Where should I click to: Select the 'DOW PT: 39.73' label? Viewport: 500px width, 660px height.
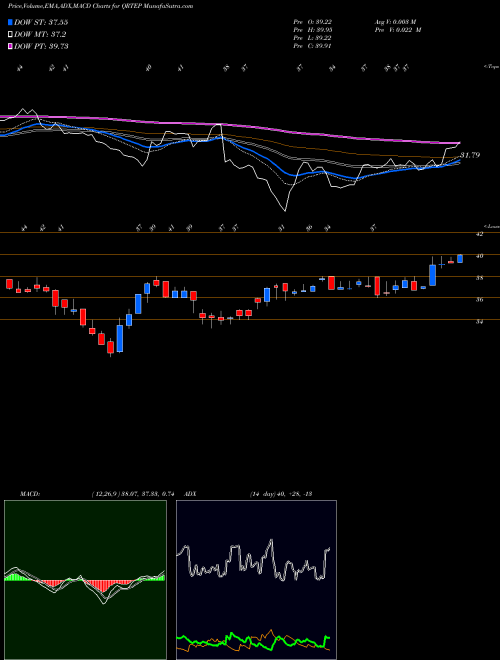[x=41, y=46]
